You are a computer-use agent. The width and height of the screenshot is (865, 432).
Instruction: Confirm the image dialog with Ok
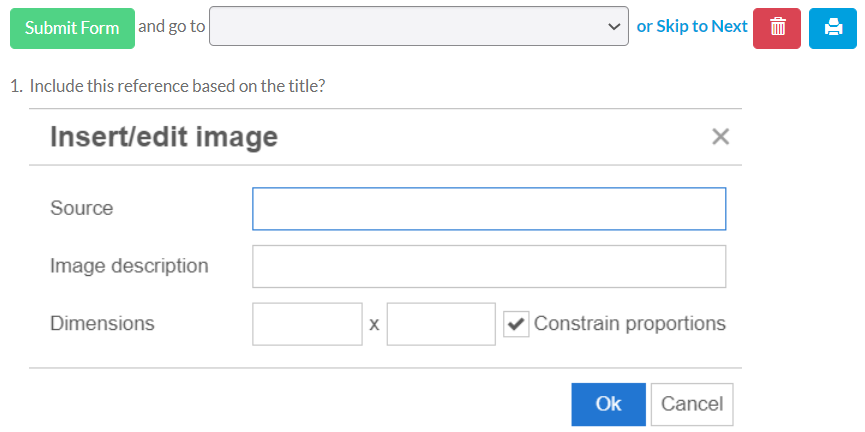click(x=608, y=404)
